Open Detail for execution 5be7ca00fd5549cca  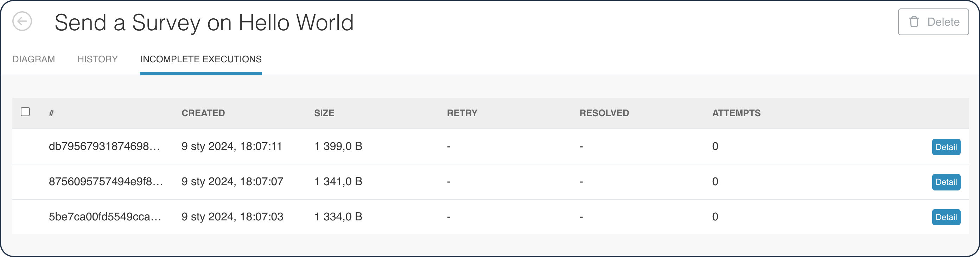946,217
